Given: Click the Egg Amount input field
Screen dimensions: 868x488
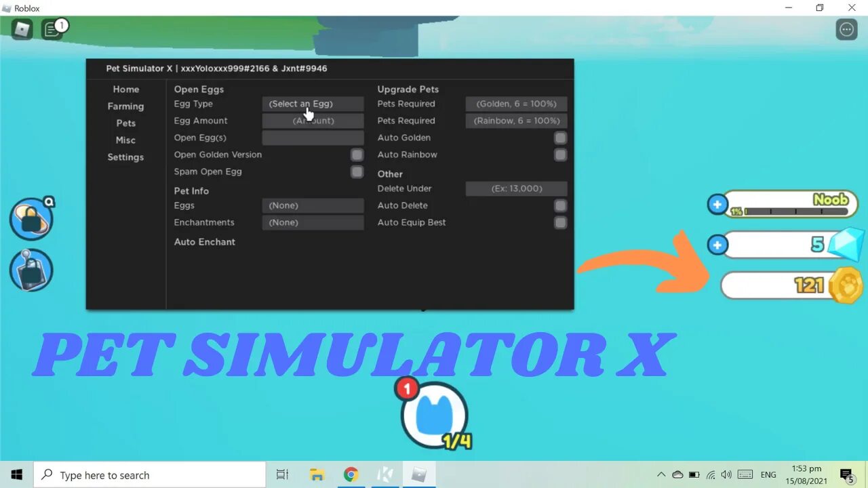Looking at the screenshot, I should 313,121.
